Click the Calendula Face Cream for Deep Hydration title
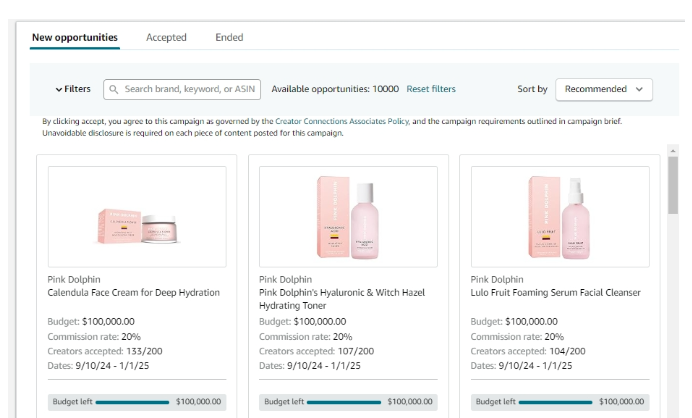692x418 pixels. click(x=134, y=293)
